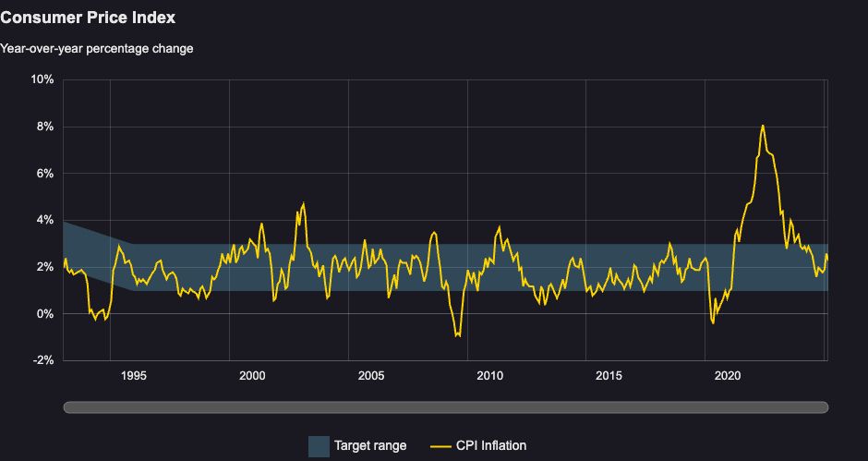Click the 2005 x-axis label
868x461 pixels.
(371, 376)
